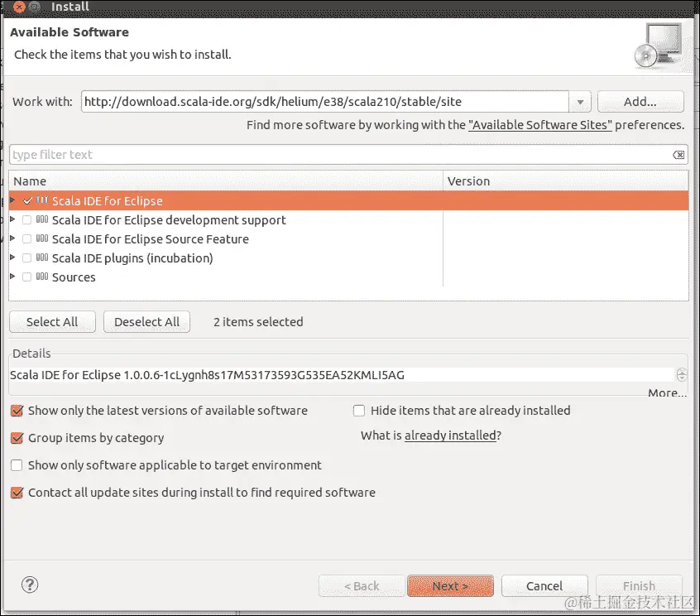Enable Hide items that are already installed
This screenshot has width=700, height=616.
coord(359,411)
